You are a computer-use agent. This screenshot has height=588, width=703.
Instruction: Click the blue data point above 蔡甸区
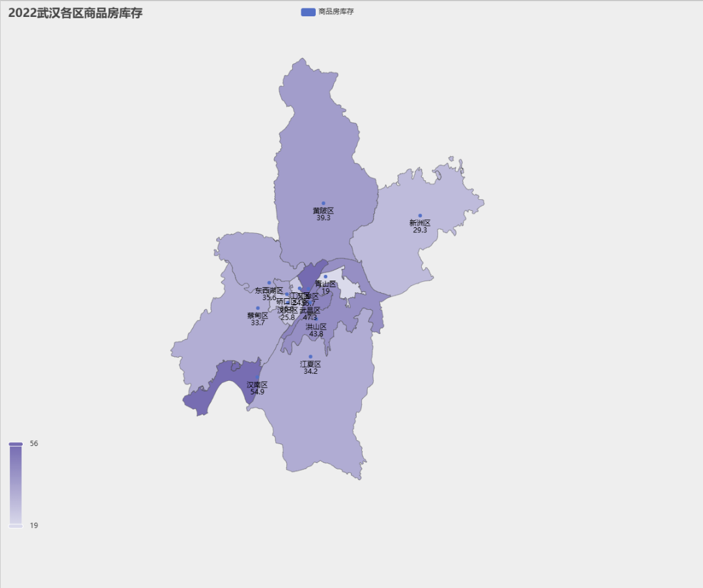point(258,308)
